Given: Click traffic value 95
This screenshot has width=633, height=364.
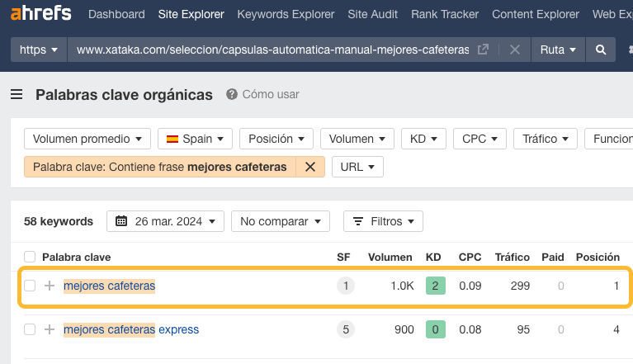Looking at the screenshot, I should click(523, 329).
